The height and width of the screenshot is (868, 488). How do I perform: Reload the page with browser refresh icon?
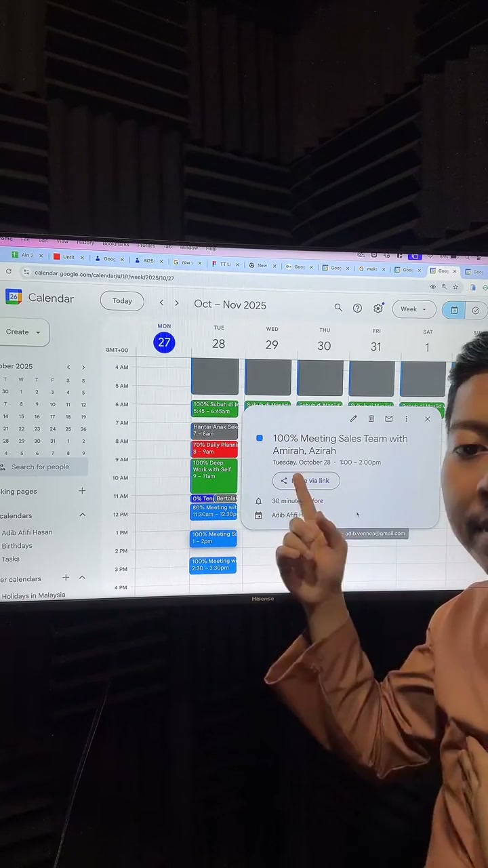[x=8, y=271]
